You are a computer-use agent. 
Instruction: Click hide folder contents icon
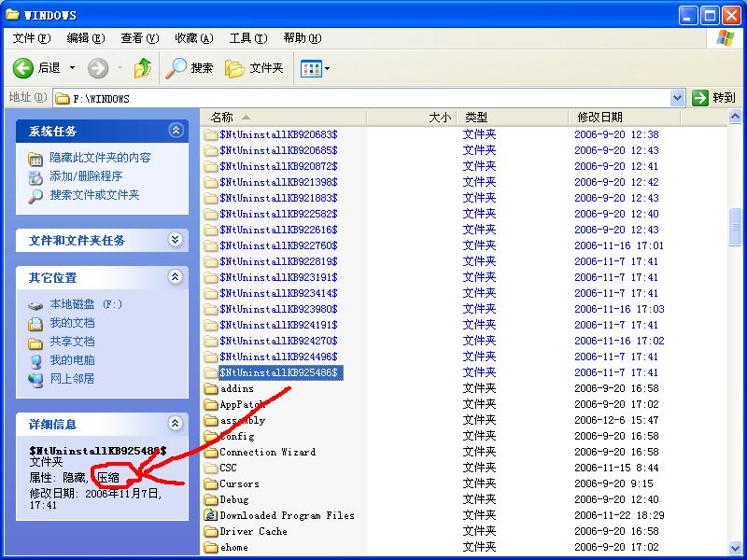(35, 159)
